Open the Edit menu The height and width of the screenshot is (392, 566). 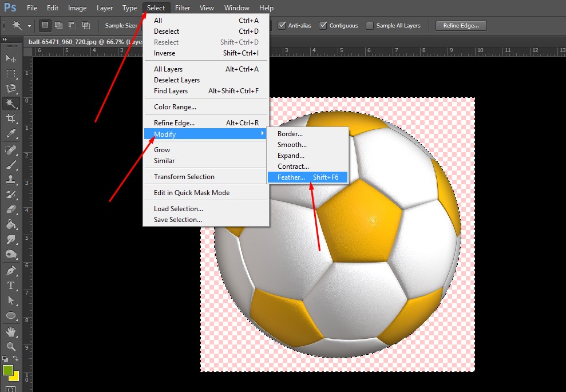tap(53, 7)
